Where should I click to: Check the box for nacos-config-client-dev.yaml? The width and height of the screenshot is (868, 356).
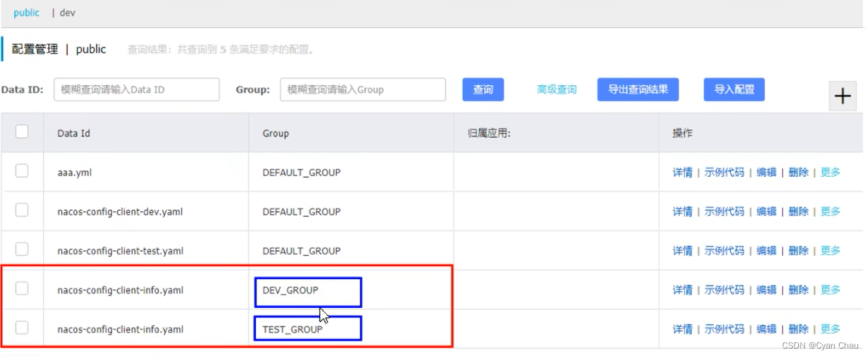point(22,210)
